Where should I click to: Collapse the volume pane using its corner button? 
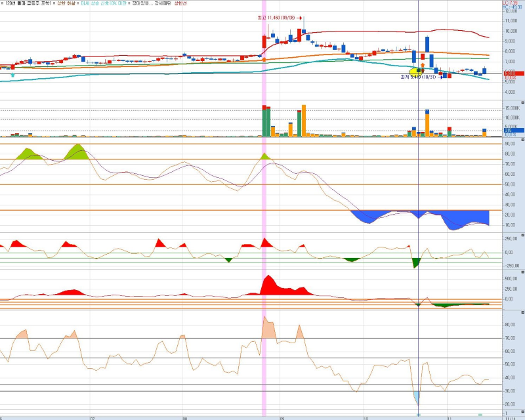(x=522, y=102)
